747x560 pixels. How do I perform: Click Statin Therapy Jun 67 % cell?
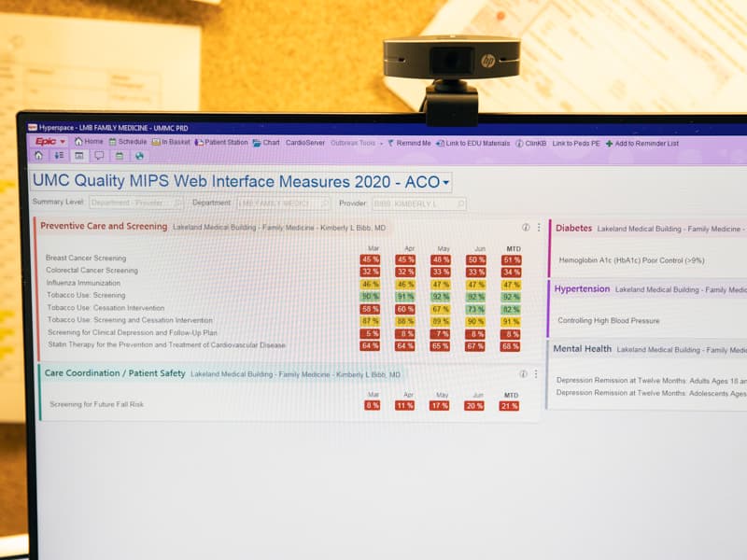point(475,346)
